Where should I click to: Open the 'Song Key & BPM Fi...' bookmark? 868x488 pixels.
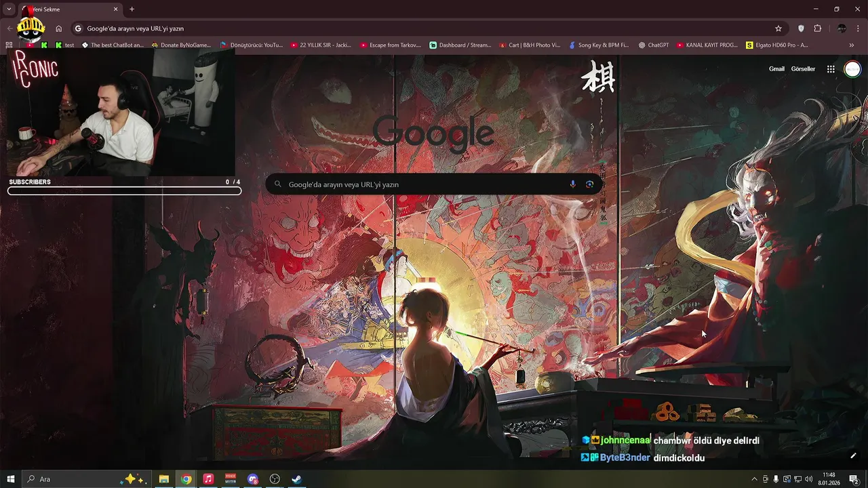click(x=599, y=45)
